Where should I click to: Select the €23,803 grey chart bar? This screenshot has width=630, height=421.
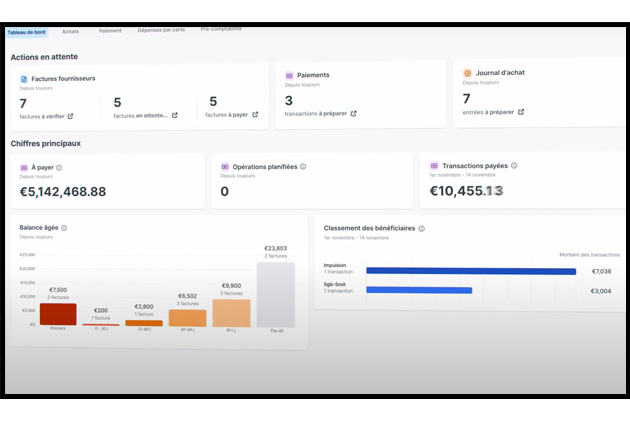point(275,294)
